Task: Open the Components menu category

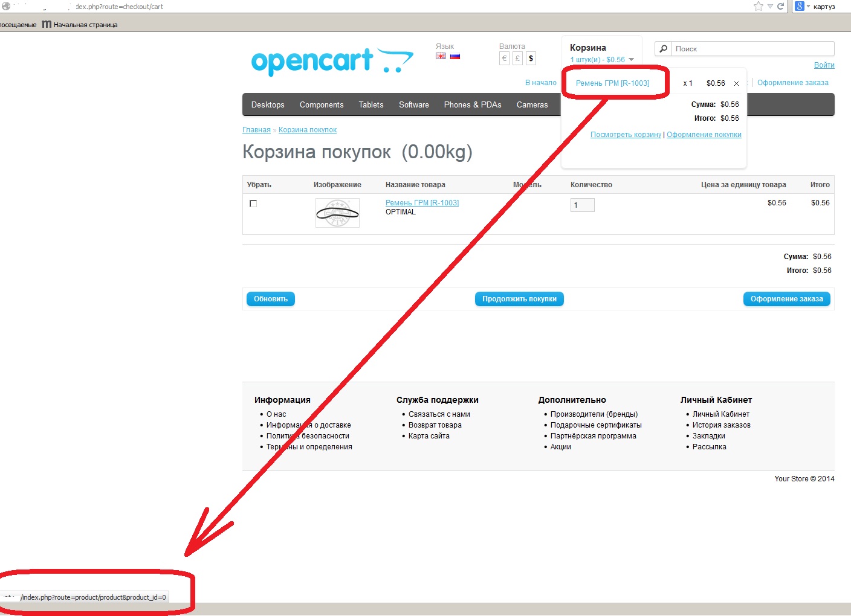Action: (x=322, y=104)
